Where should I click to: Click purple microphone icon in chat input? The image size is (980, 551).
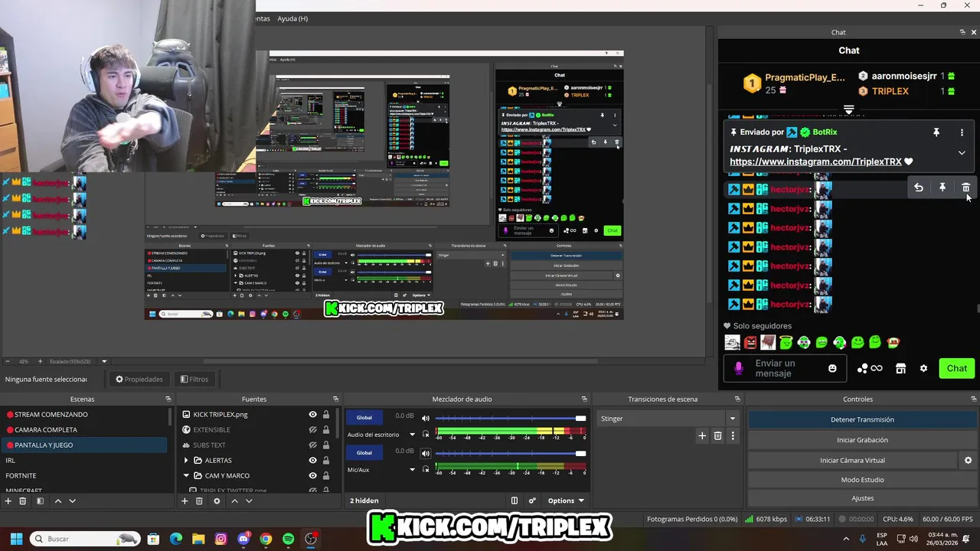(739, 368)
